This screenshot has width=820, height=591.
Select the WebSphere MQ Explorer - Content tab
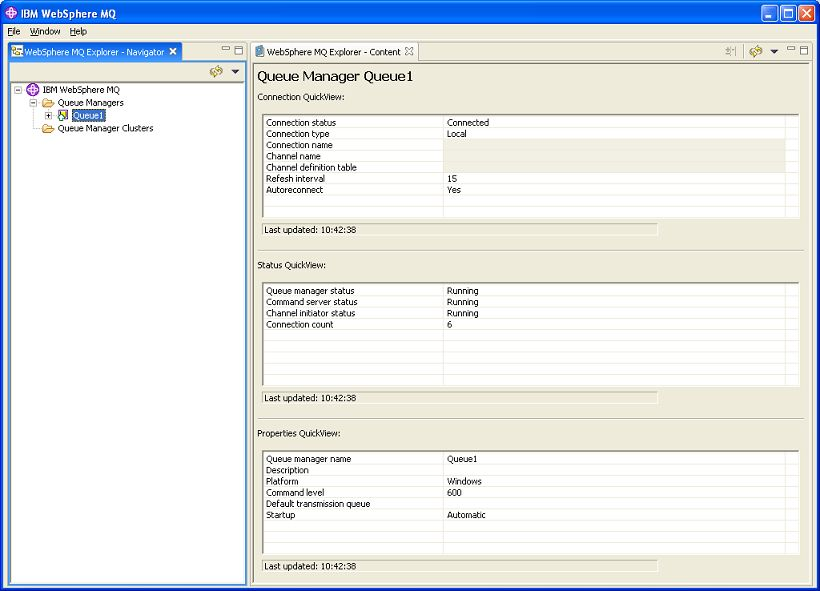pos(333,52)
